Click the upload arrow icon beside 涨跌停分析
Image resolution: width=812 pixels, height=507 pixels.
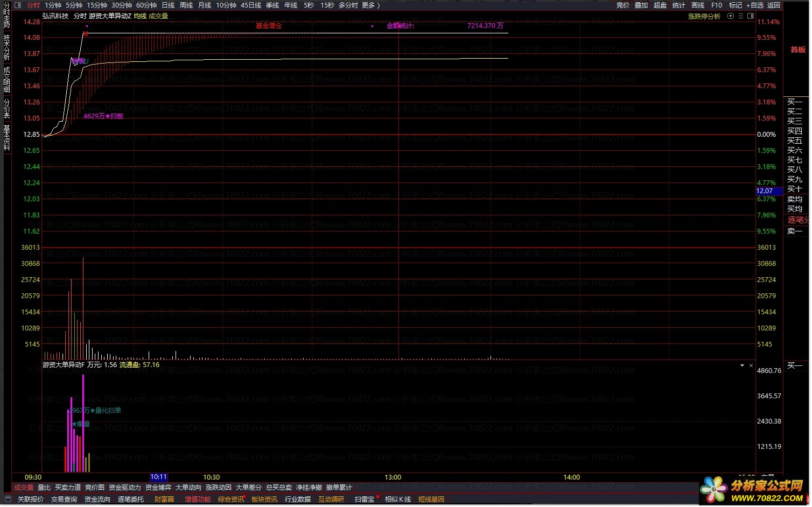pyautogui.click(x=731, y=16)
